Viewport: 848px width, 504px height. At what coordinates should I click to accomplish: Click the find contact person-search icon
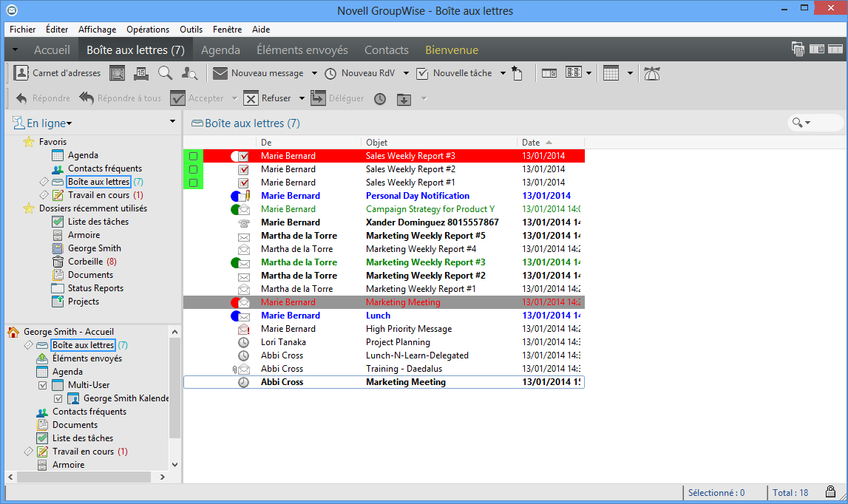pos(189,73)
